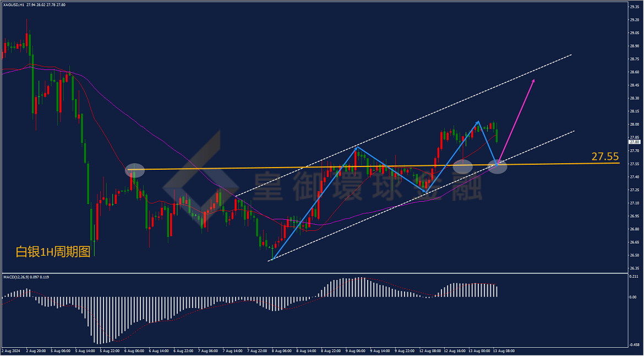The height and width of the screenshot is (356, 644).
Task: Click the second blue zigzag peak near 28.00
Action: point(478,121)
